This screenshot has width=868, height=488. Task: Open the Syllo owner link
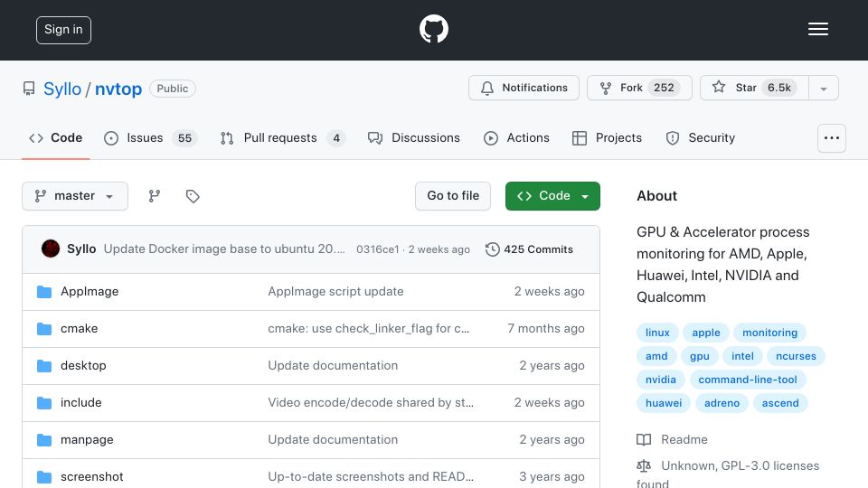(62, 89)
